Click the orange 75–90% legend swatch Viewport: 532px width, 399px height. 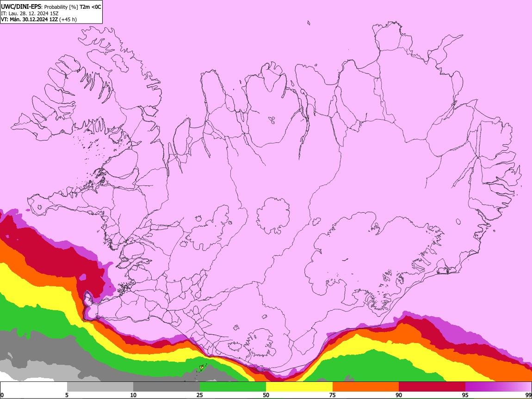click(366, 387)
